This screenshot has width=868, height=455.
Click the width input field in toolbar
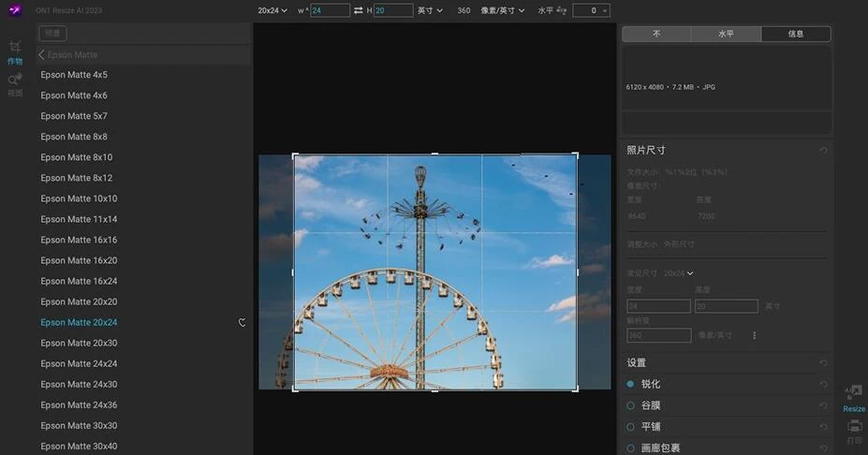pos(329,10)
